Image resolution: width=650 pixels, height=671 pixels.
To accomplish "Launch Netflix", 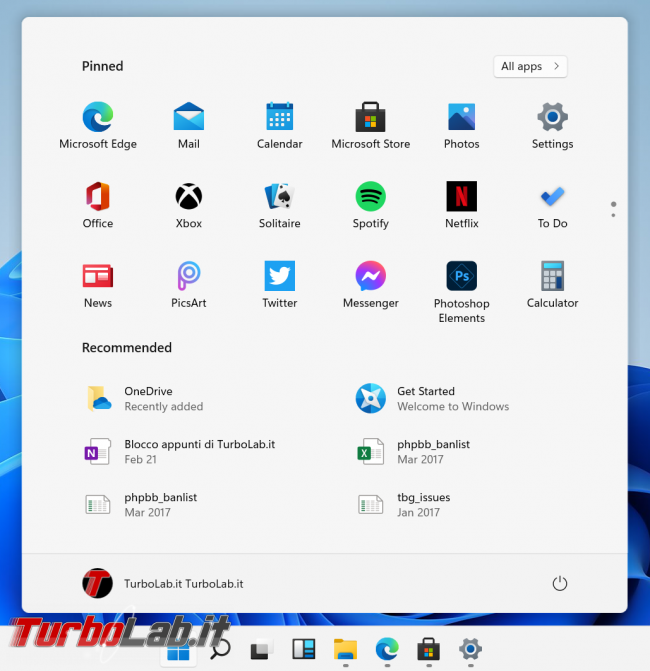I will [461, 205].
